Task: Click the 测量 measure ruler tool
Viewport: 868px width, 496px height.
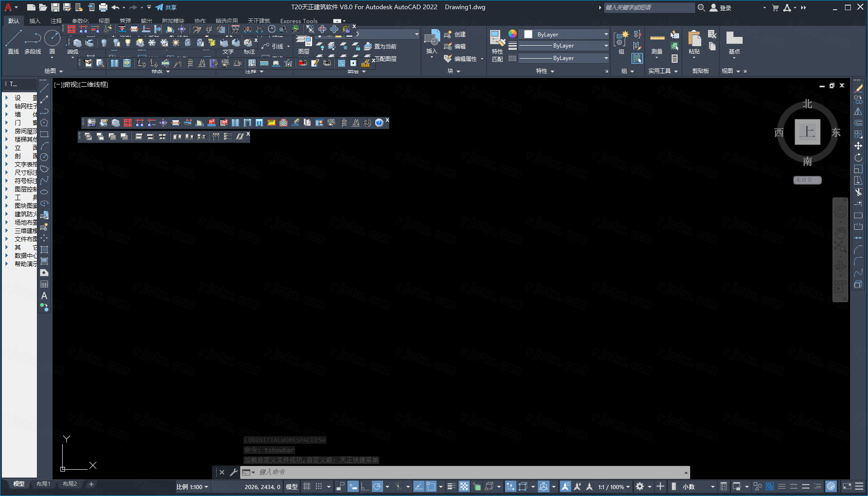Action: pos(657,43)
